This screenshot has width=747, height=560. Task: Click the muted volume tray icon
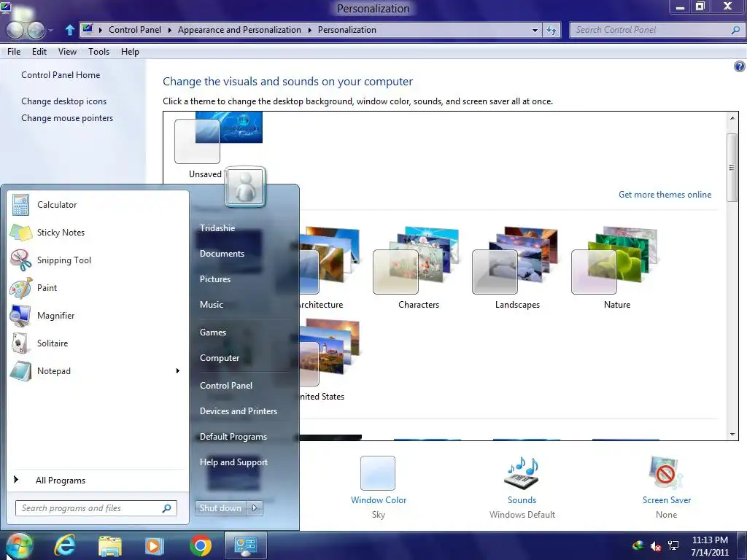click(656, 546)
